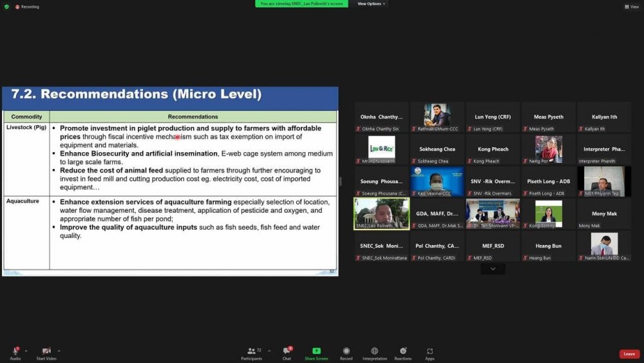
Task: Open the View Options dropdown
Action: (372, 4)
